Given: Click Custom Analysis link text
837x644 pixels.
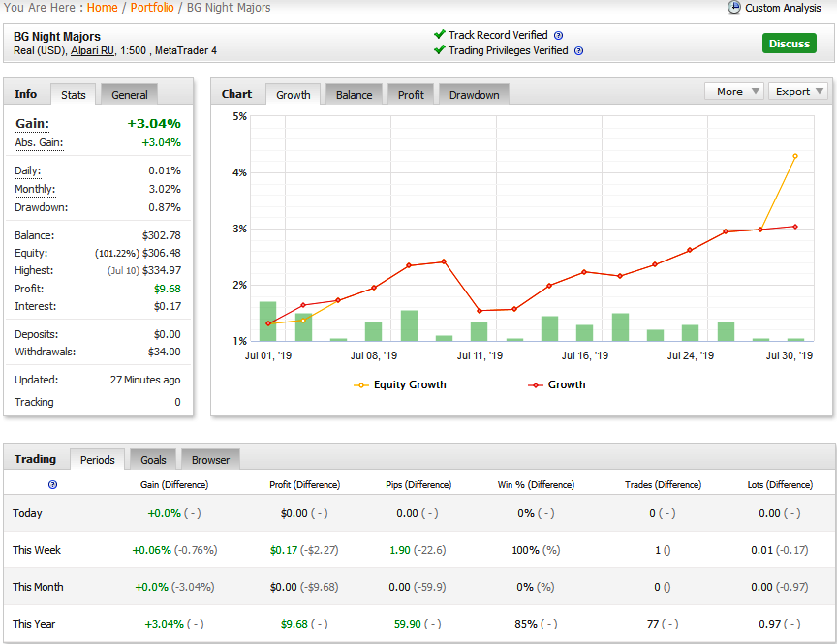Looking at the screenshot, I should point(783,8).
